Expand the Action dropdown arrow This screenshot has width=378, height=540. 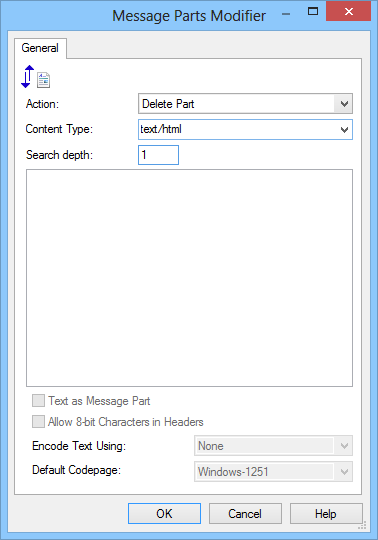(x=344, y=104)
